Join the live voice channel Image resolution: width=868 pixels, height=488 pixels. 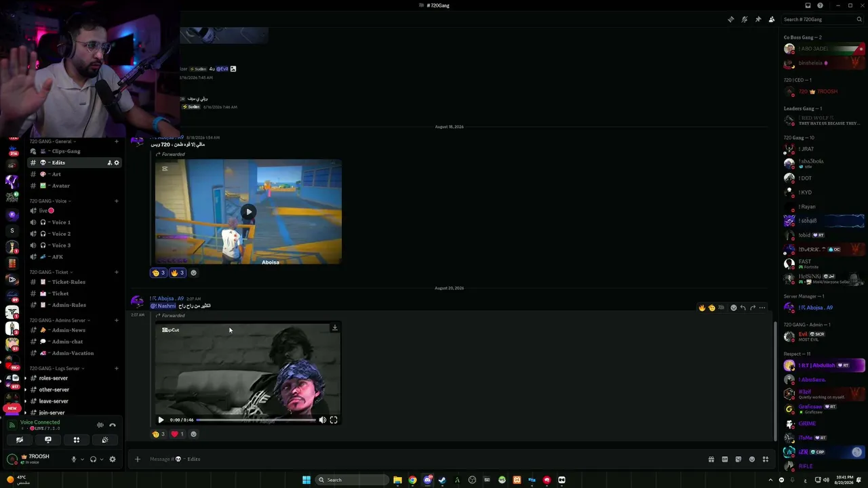(x=75, y=211)
